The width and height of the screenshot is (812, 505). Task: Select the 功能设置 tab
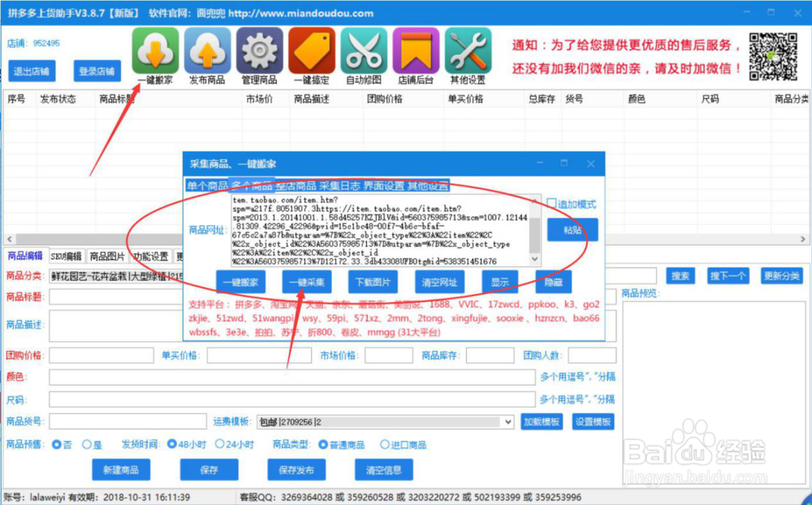[151, 257]
